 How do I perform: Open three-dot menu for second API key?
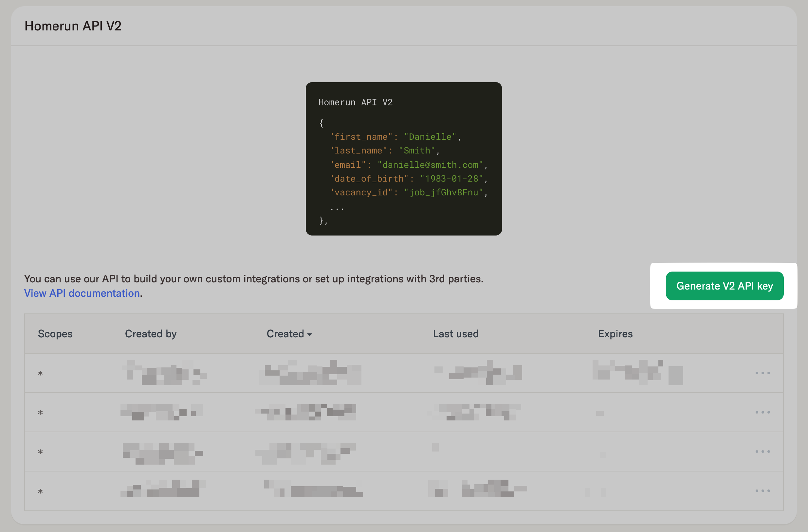[762, 412]
